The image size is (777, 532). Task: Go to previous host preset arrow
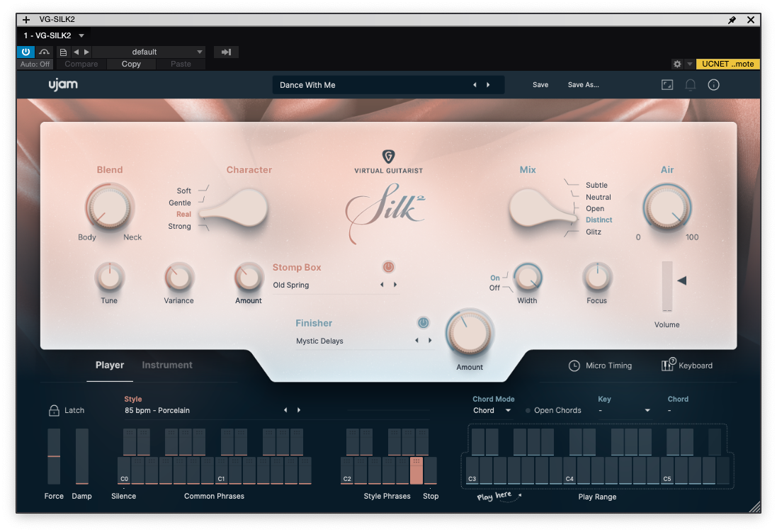point(76,52)
